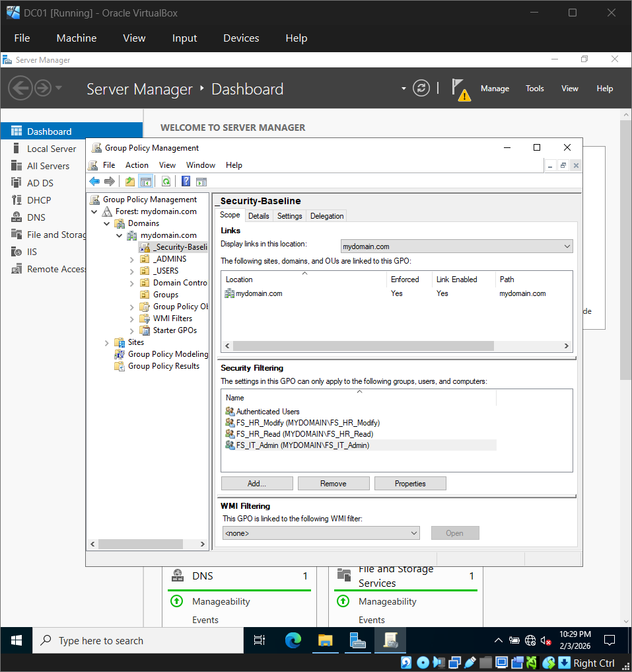The image size is (632, 672).
Task: Open File Explorer from taskbar
Action: click(x=325, y=640)
